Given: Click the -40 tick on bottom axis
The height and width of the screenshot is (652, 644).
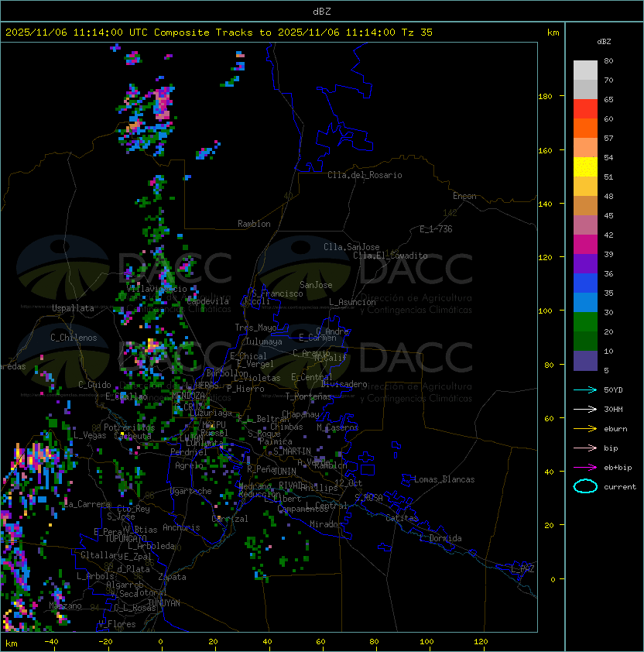Looking at the screenshot, I should tap(51, 642).
